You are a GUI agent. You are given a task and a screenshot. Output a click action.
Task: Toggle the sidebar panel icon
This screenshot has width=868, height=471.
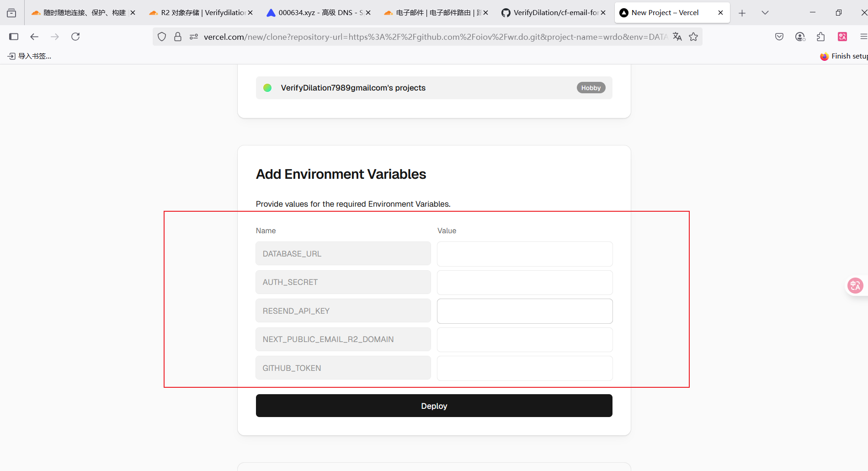click(14, 37)
